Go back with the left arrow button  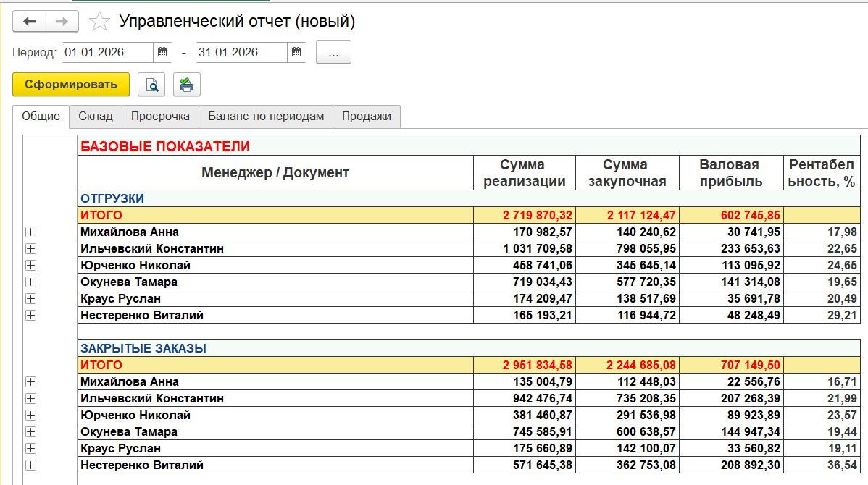[x=29, y=22]
